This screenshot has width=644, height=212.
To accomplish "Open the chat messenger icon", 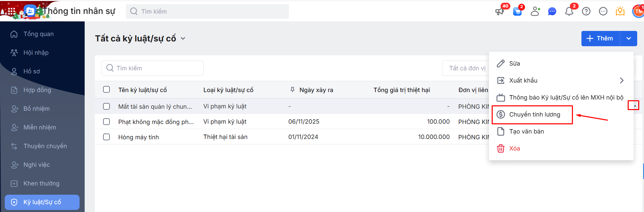I will [552, 12].
